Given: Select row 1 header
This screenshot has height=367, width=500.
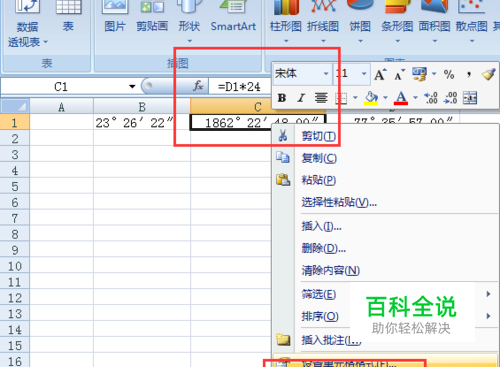Looking at the screenshot, I should pyautogui.click(x=15, y=122).
